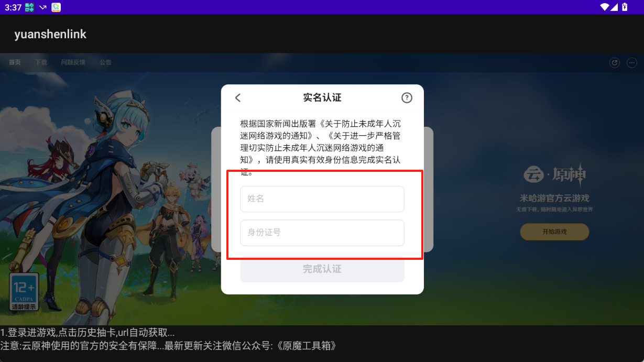The width and height of the screenshot is (644, 362).
Task: Open the three-dots more options icon
Action: click(x=631, y=63)
